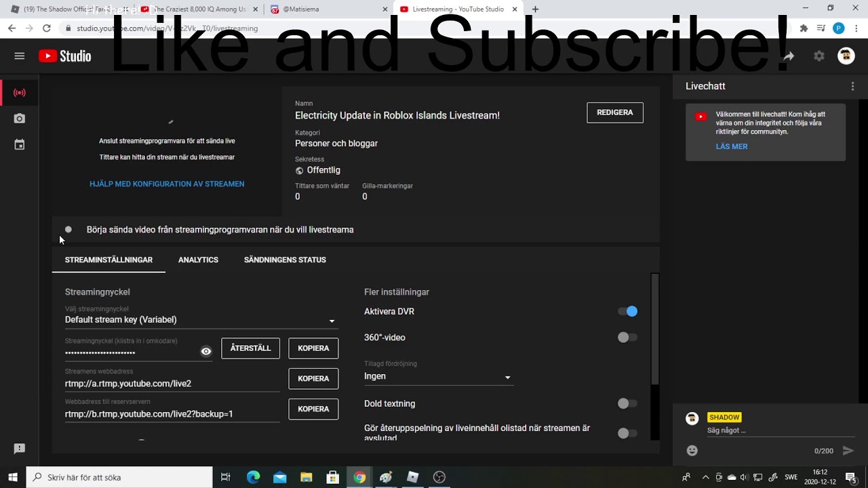The image size is (868, 488).
Task: Open the Tillagd fördröjning Ingen dropdown
Action: pos(438,376)
